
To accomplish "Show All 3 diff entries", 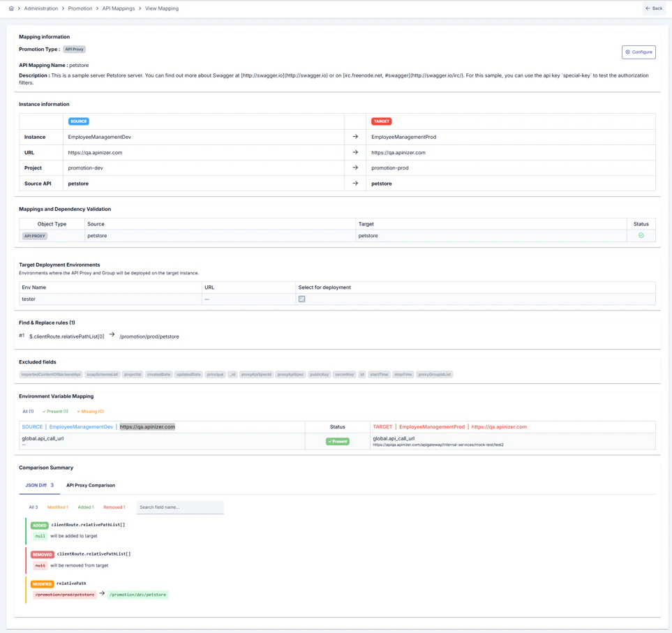I will (33, 507).
